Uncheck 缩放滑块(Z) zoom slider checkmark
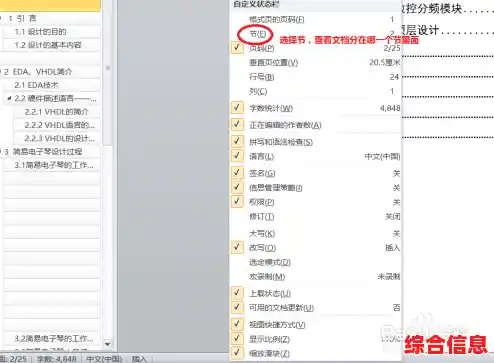Image resolution: width=494 pixels, height=363 pixels. (x=237, y=353)
